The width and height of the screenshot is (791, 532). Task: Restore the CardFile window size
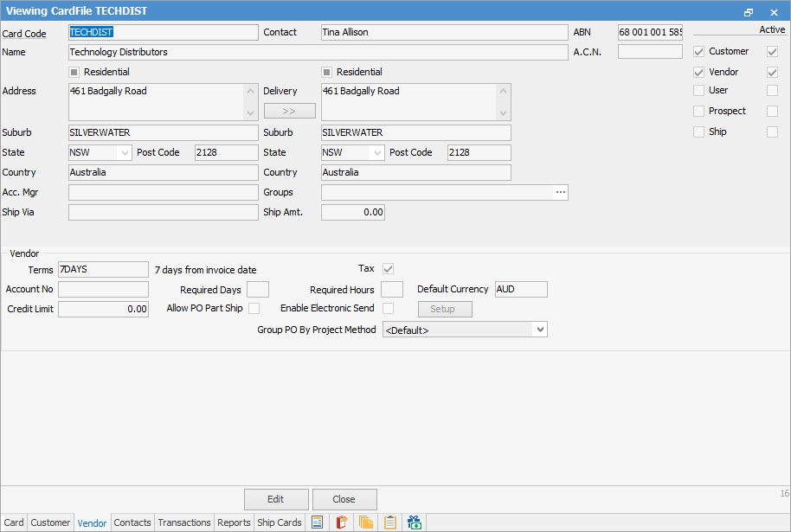pos(749,12)
